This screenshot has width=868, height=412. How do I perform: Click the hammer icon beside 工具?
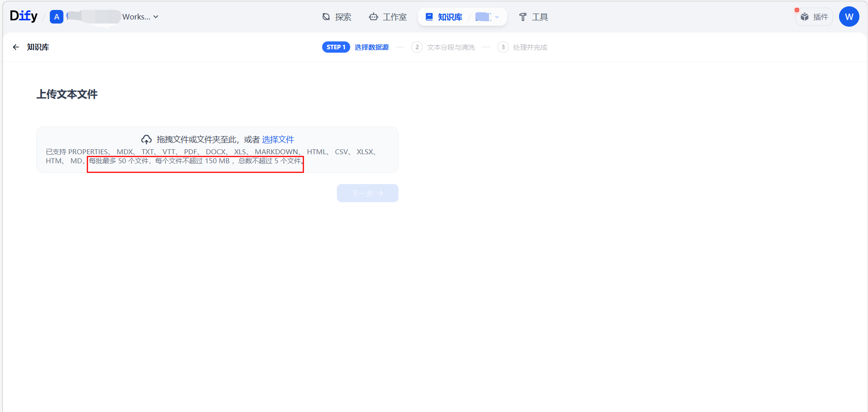tap(523, 17)
